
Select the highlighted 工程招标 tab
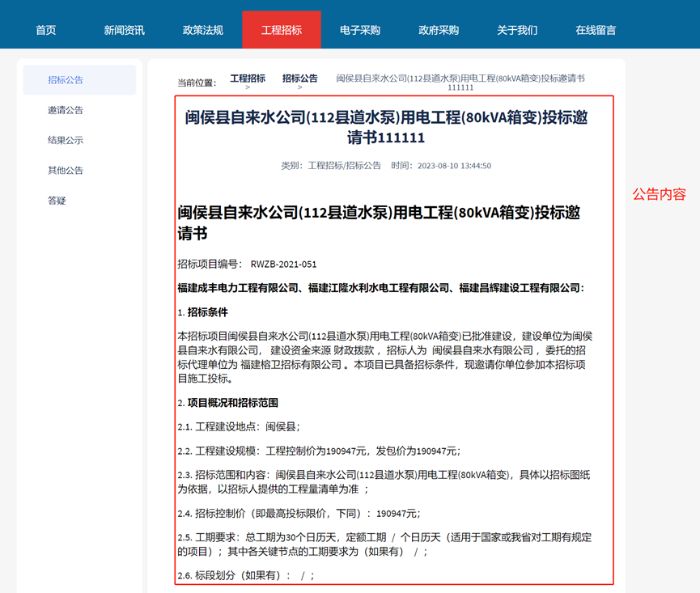pos(282,30)
